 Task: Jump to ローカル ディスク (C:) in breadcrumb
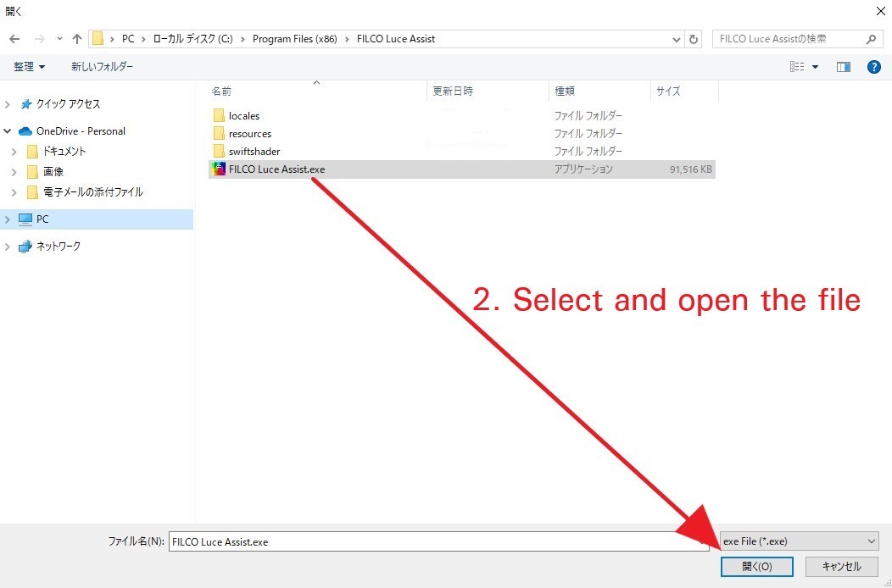(x=192, y=39)
